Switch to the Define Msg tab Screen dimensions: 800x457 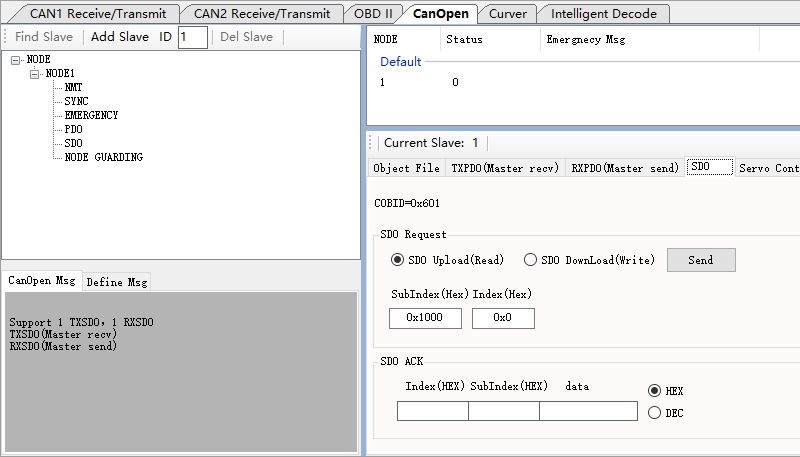pyautogui.click(x=117, y=282)
